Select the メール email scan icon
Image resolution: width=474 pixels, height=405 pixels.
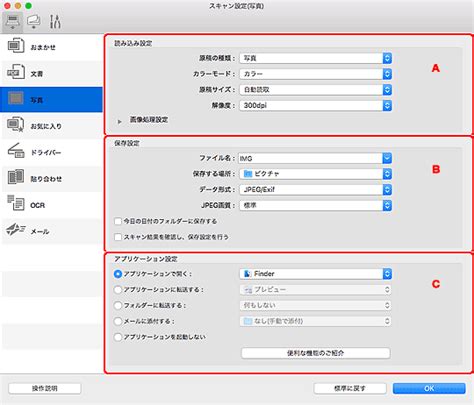click(16, 230)
